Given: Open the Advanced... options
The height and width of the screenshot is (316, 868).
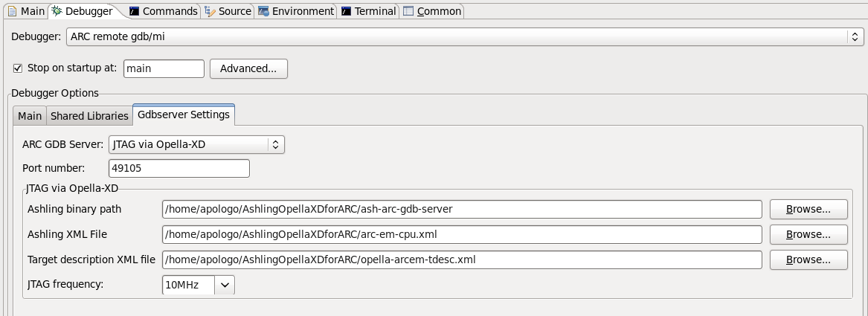Looking at the screenshot, I should [x=248, y=68].
